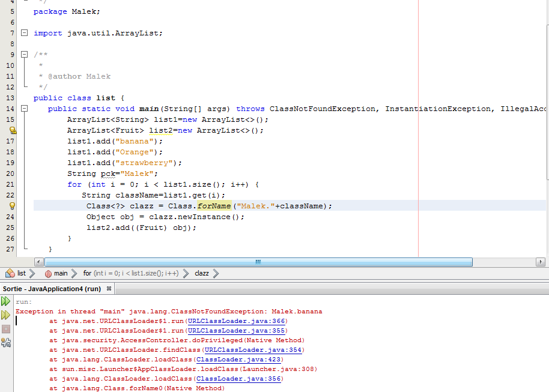Open Ant settings via the wrench icon
This screenshot has width=549, height=392.
[x=6, y=342]
